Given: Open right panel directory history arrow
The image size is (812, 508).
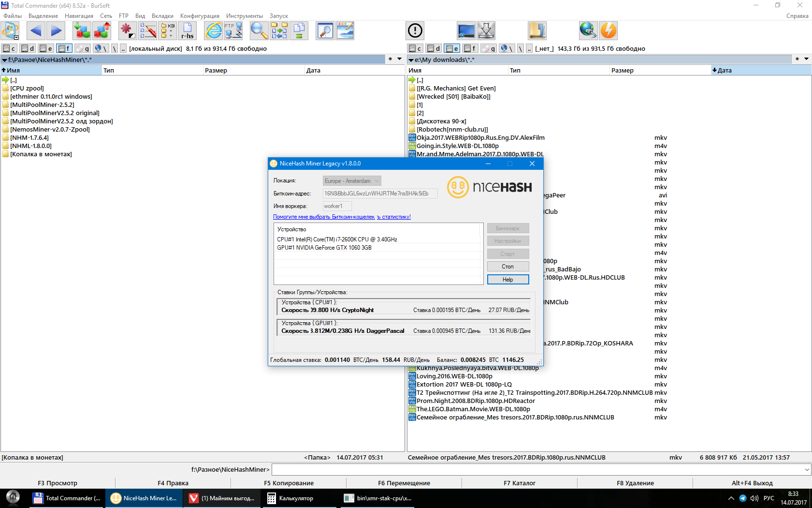Looking at the screenshot, I should coord(806,59).
